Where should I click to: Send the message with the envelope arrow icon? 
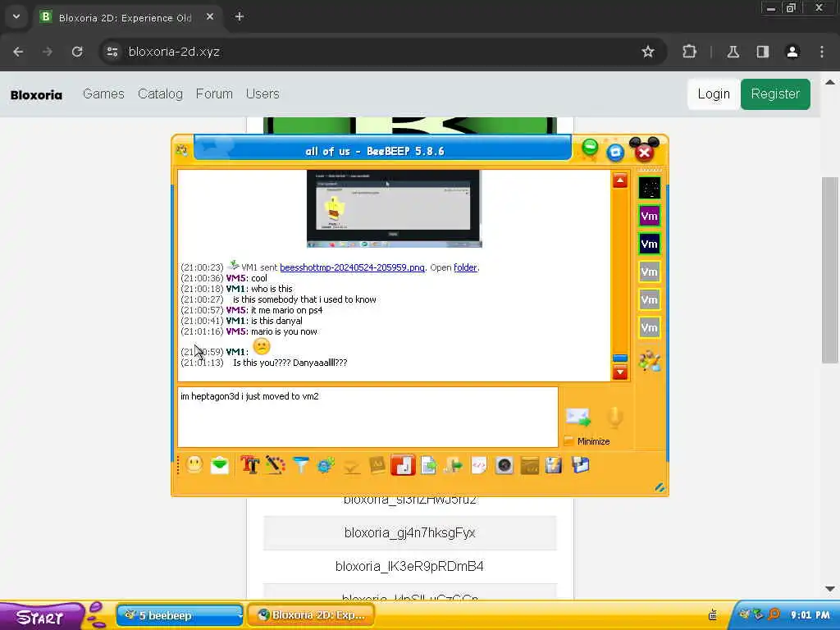[578, 418]
